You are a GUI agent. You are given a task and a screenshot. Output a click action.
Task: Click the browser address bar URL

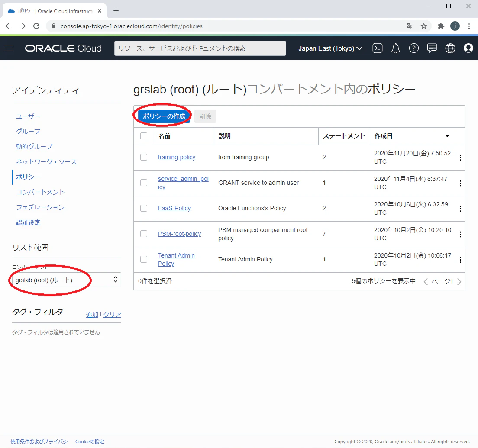(x=131, y=26)
